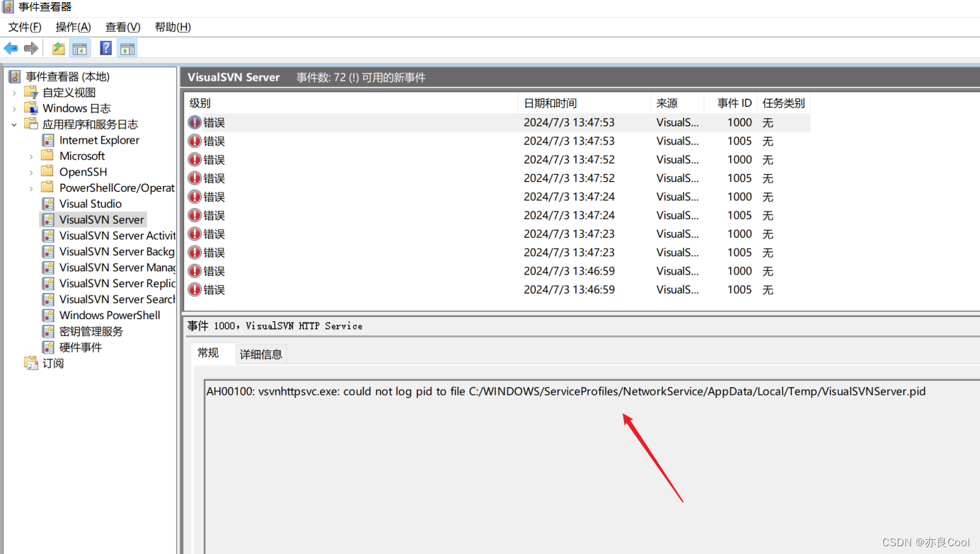Click the 应用程序和服务日志 folder icon
This screenshot has height=554, width=980.
tap(30, 124)
